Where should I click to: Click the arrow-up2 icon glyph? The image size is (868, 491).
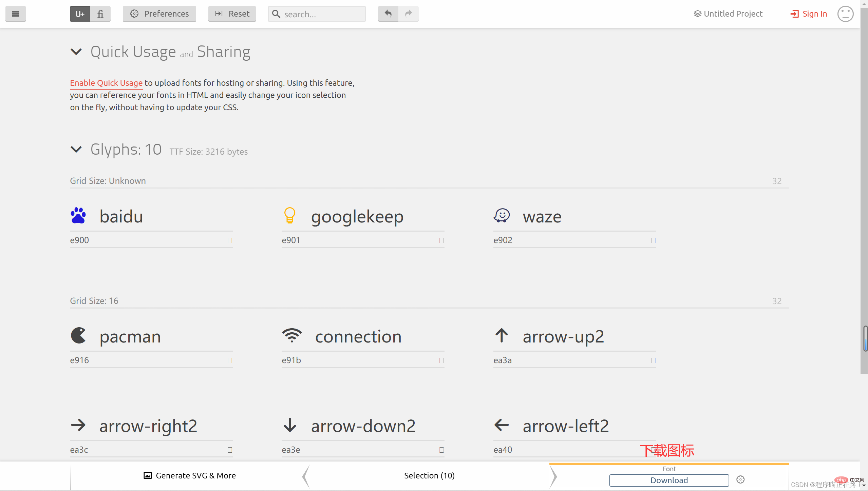pos(502,335)
